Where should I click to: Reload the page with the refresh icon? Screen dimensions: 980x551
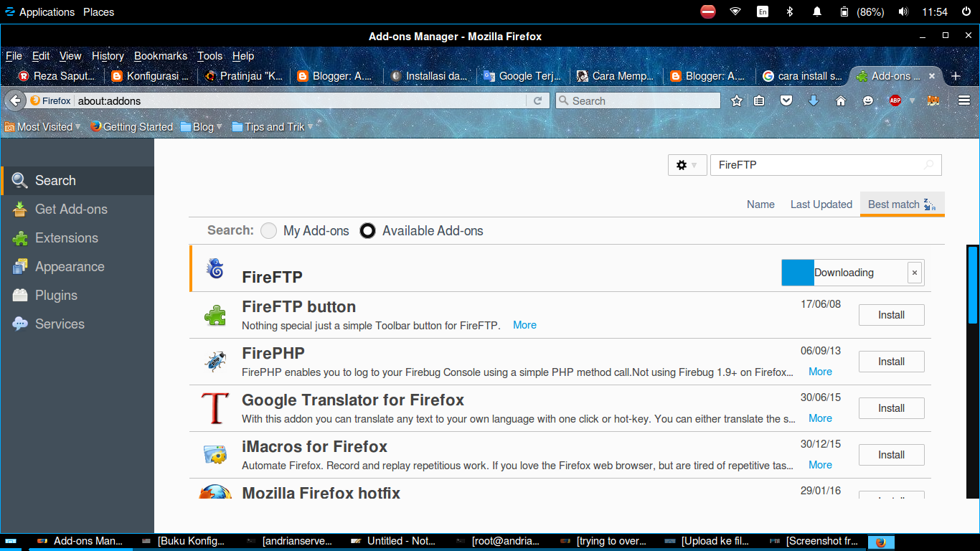point(537,101)
